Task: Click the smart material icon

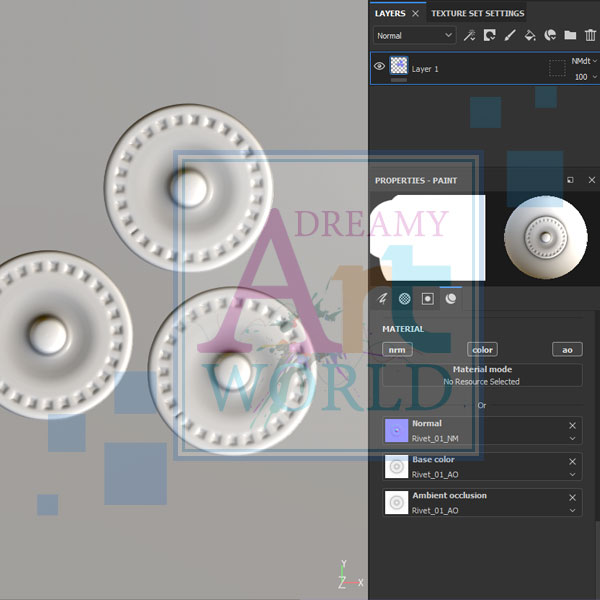Action: pos(550,35)
